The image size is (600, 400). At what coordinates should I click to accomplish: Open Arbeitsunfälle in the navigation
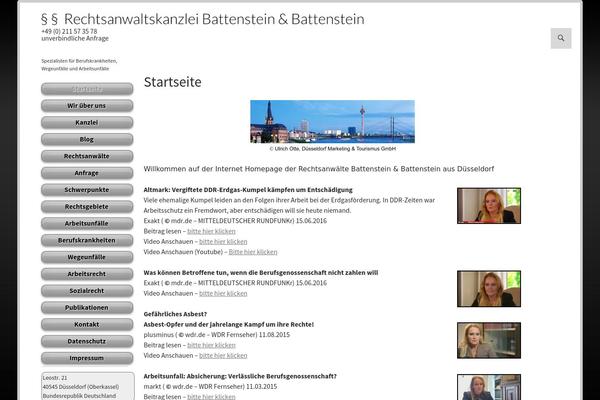point(87,224)
